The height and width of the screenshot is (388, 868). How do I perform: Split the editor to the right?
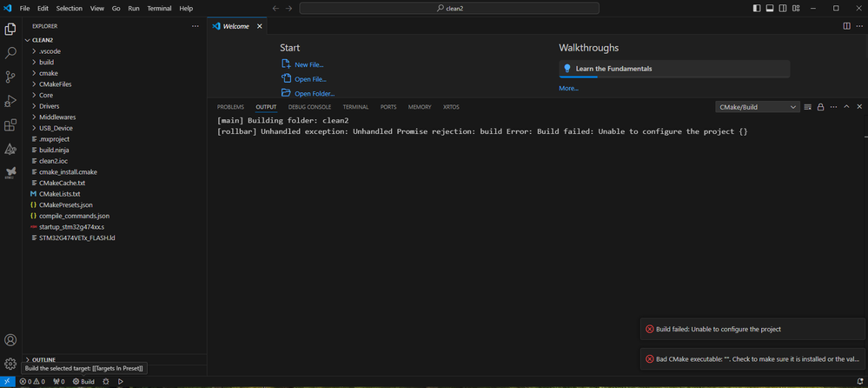[846, 26]
